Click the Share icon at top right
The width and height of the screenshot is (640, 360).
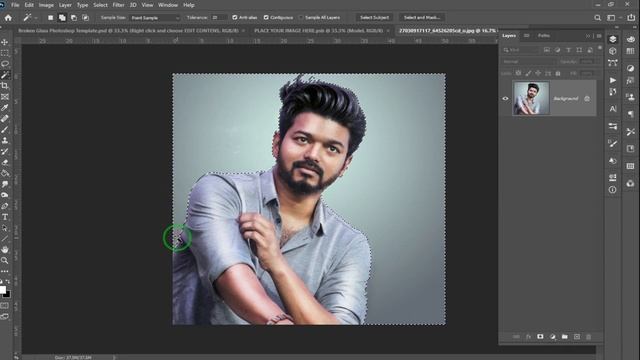click(631, 18)
